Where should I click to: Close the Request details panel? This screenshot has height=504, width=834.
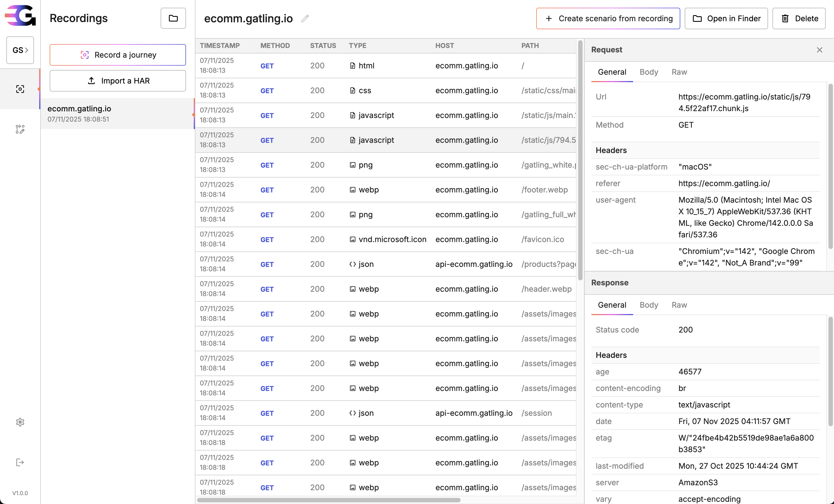[x=819, y=50]
